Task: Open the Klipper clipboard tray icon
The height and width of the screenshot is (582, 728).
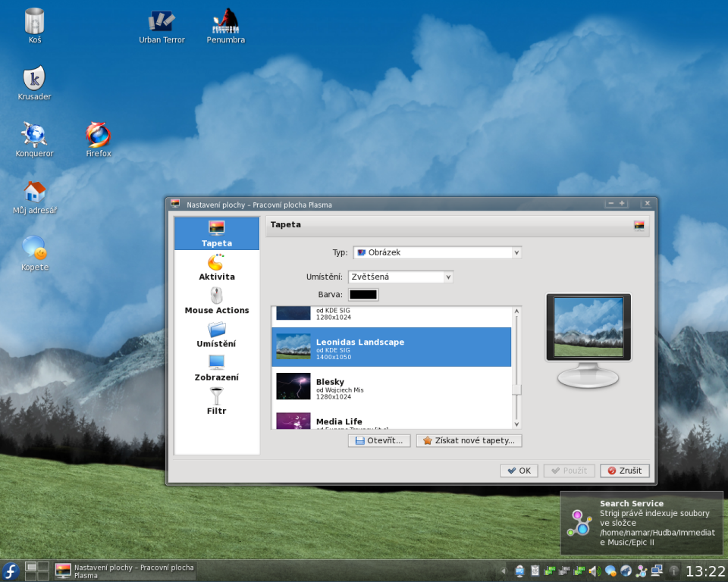Action: click(x=535, y=571)
